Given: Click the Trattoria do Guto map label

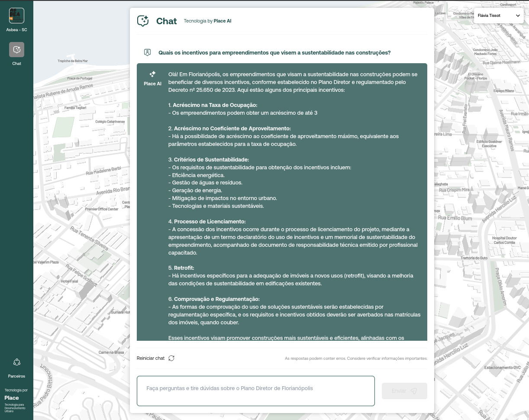Looking at the screenshot, I should click(474, 258).
